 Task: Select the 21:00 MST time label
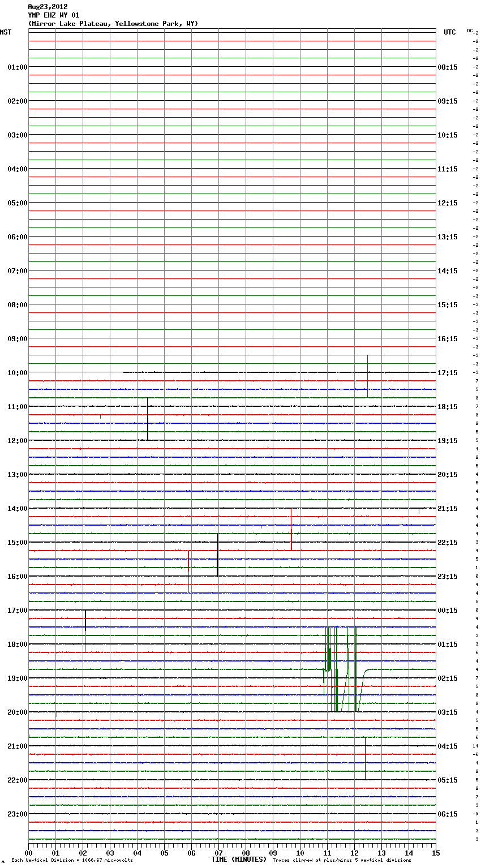pos(17,746)
